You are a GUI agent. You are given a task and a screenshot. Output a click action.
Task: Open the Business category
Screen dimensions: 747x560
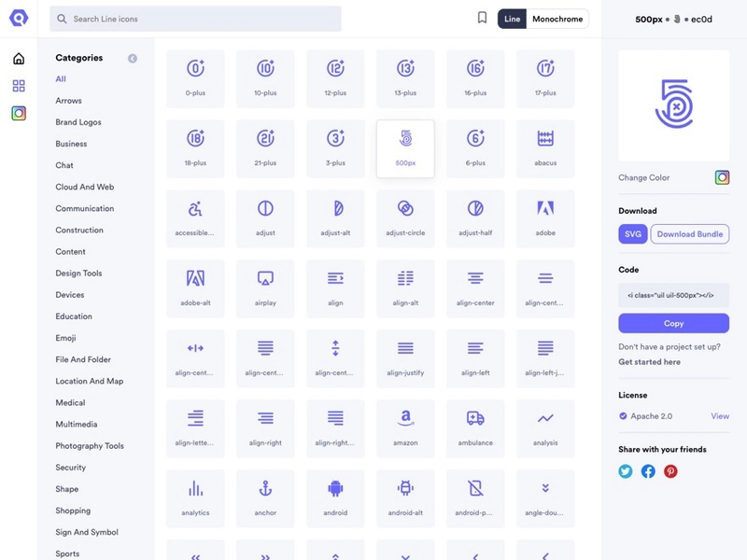(x=71, y=144)
